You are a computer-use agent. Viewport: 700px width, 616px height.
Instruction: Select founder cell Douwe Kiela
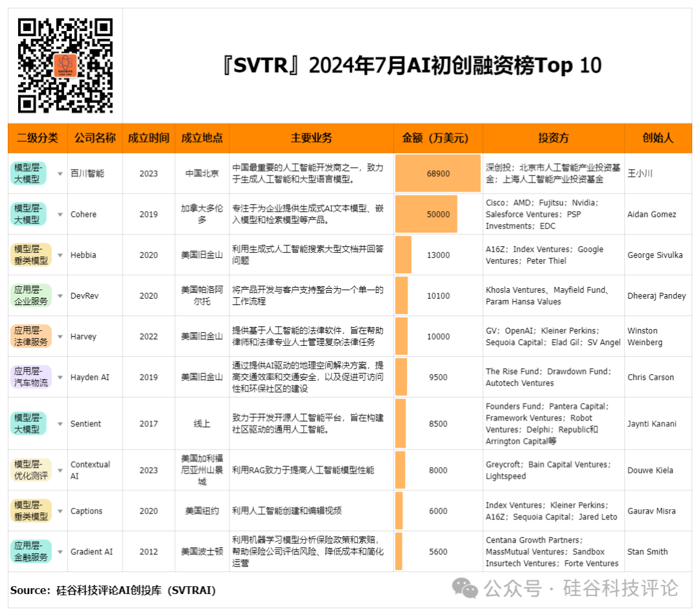tap(658, 470)
